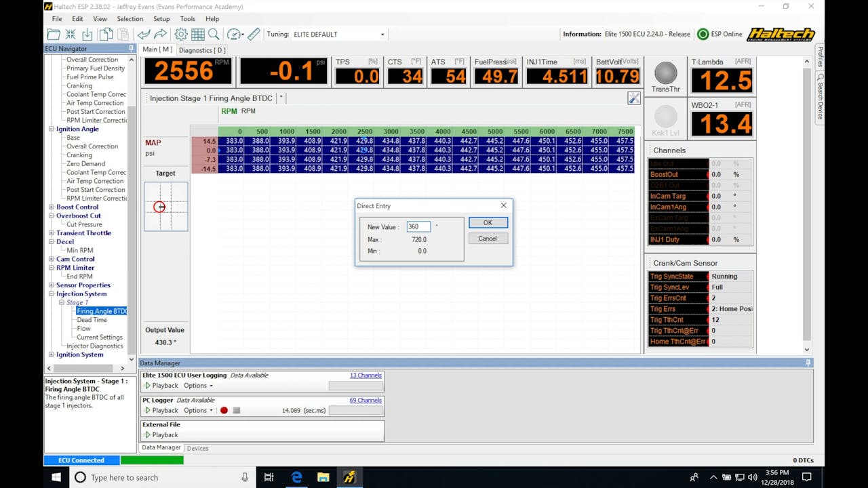Click the New Value input field
Image resolution: width=868 pixels, height=488 pixels.
tap(418, 227)
